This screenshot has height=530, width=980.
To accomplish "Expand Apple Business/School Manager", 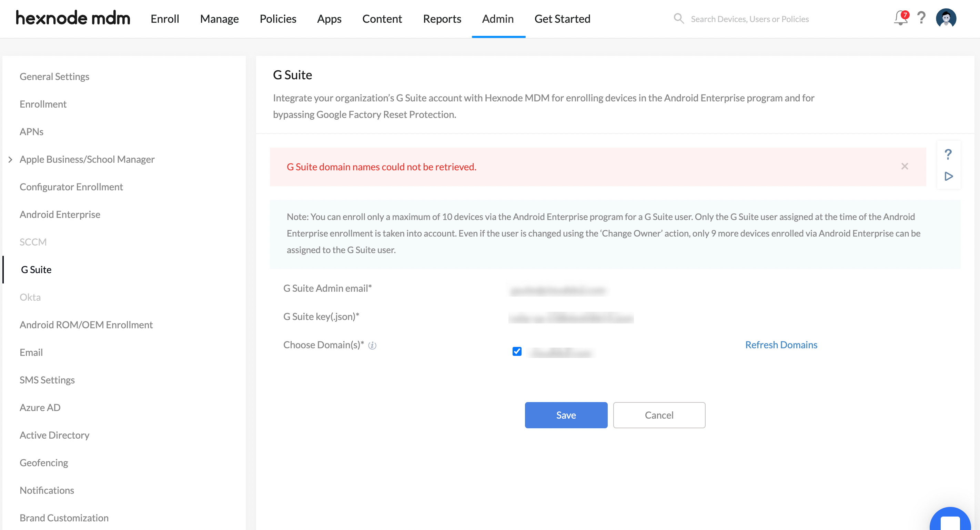I will [10, 159].
